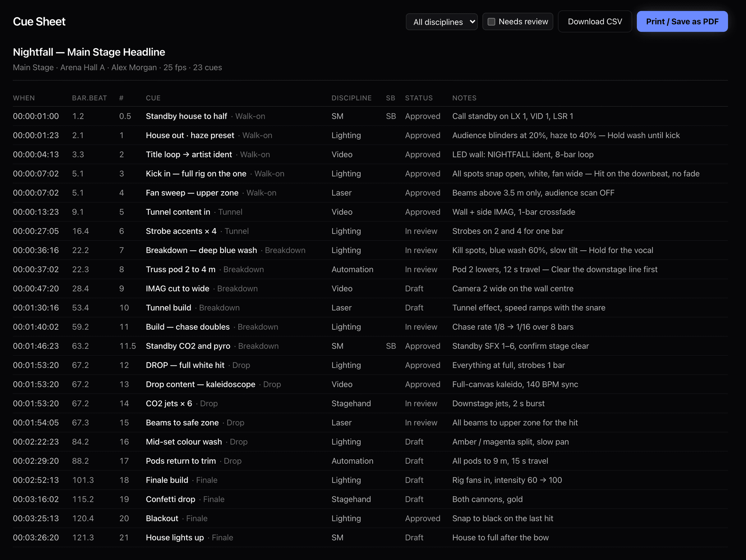Click the STATUS column header
Screen dimensions: 746x560
tap(418, 98)
